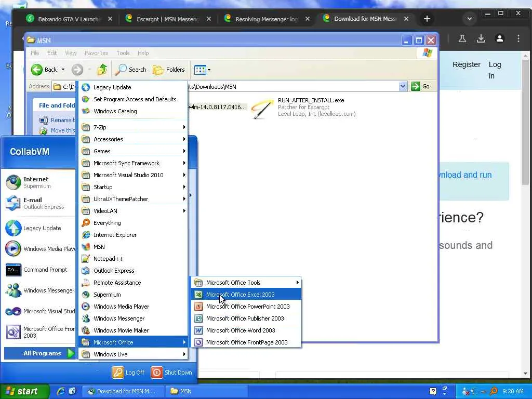Viewport: 532px width, 399px height.
Task: Click Register link on webpage
Action: pyautogui.click(x=467, y=64)
